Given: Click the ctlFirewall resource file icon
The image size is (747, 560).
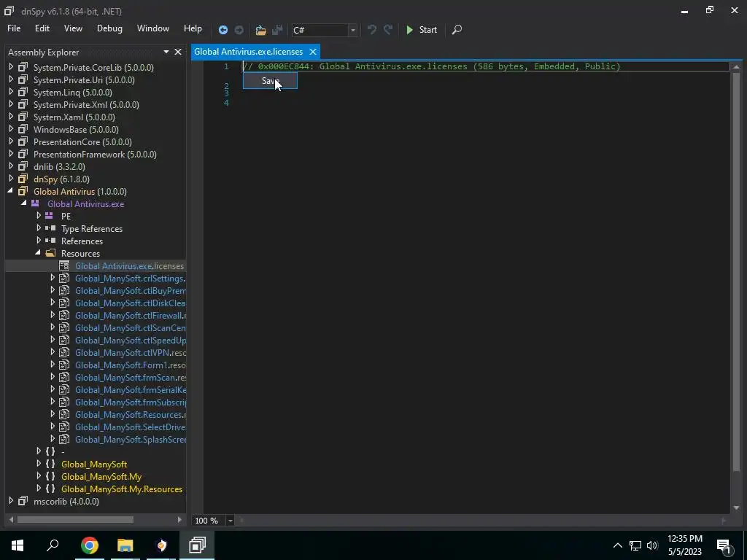Looking at the screenshot, I should (64, 315).
